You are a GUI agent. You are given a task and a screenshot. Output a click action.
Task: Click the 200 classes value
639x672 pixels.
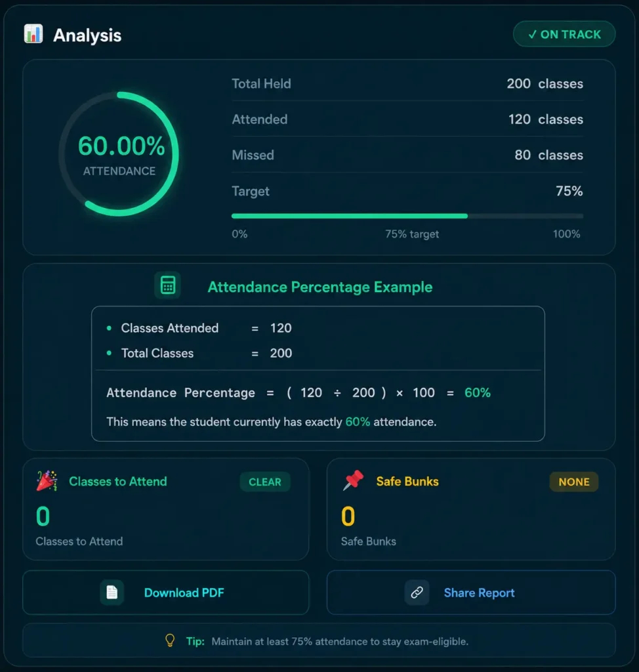click(545, 83)
